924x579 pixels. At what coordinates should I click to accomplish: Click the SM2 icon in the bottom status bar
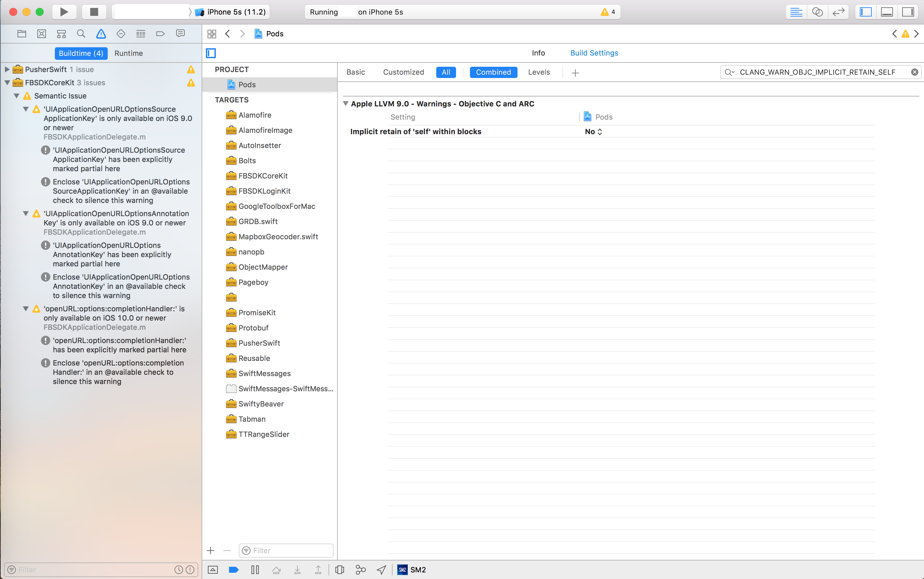pos(403,570)
